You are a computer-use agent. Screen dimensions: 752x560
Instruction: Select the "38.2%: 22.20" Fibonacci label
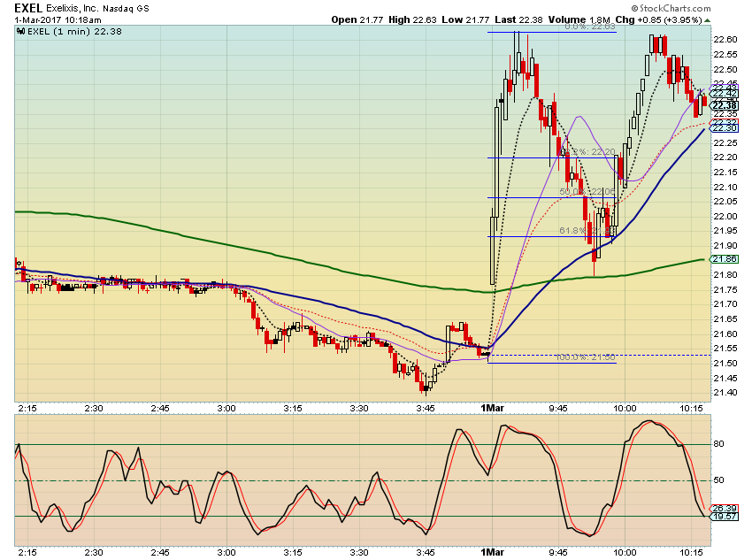pyautogui.click(x=587, y=152)
